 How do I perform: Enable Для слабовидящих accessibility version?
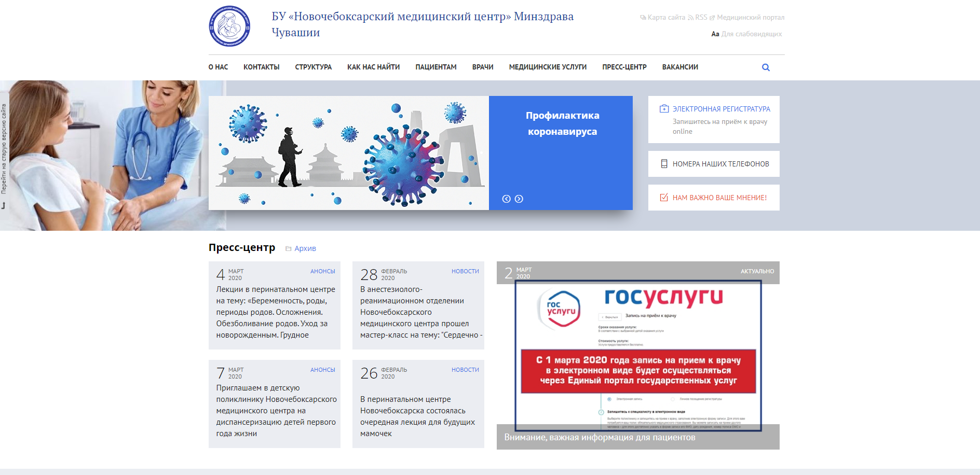coord(751,34)
